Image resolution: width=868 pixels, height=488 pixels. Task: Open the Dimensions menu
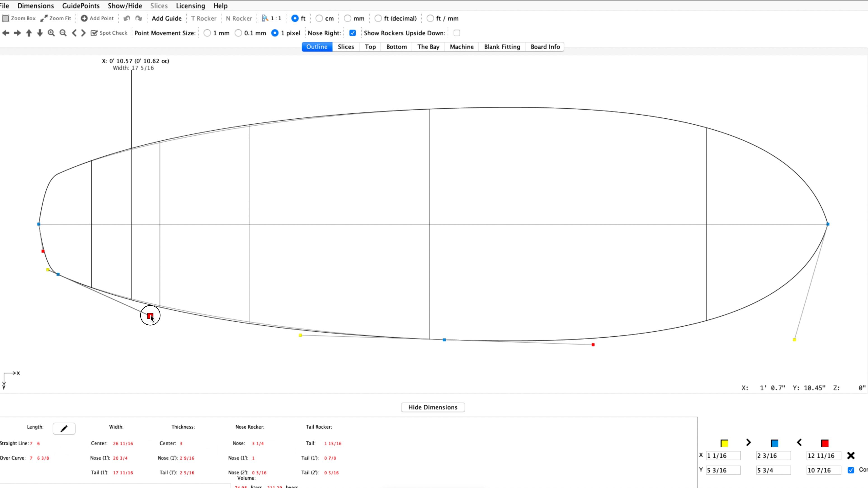[x=35, y=6]
